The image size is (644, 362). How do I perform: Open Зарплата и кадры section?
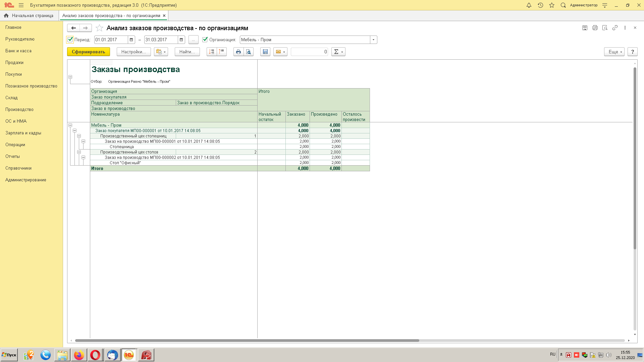coord(23,133)
